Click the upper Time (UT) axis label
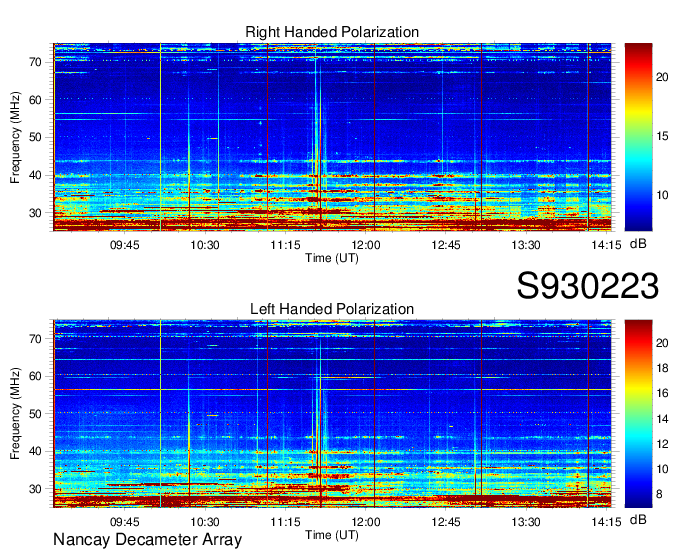The height and width of the screenshot is (552, 680). pyautogui.click(x=332, y=258)
